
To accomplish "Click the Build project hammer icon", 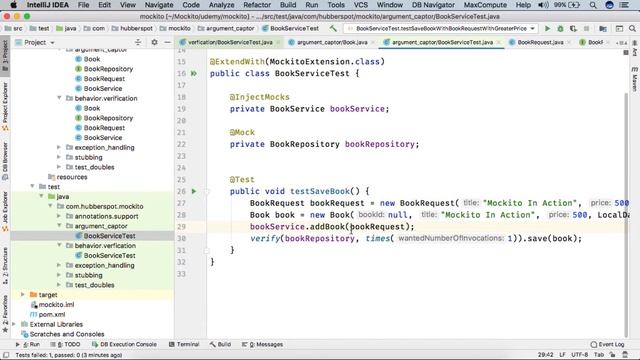I will click(x=333, y=28).
